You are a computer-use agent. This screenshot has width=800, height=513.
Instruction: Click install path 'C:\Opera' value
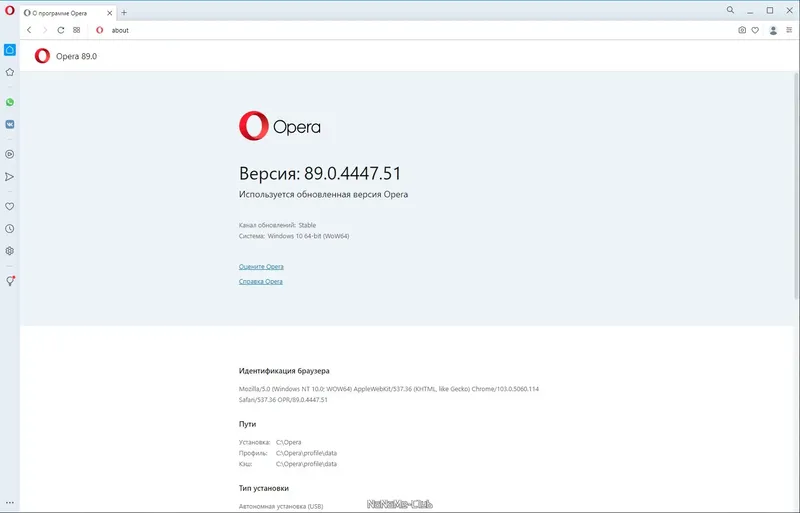pyautogui.click(x=289, y=443)
